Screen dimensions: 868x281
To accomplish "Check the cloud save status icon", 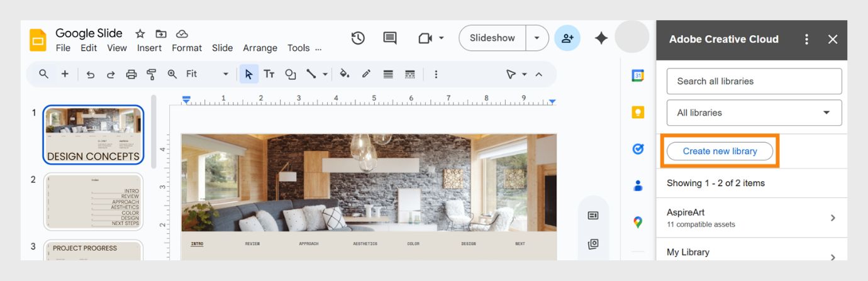I will [x=182, y=34].
